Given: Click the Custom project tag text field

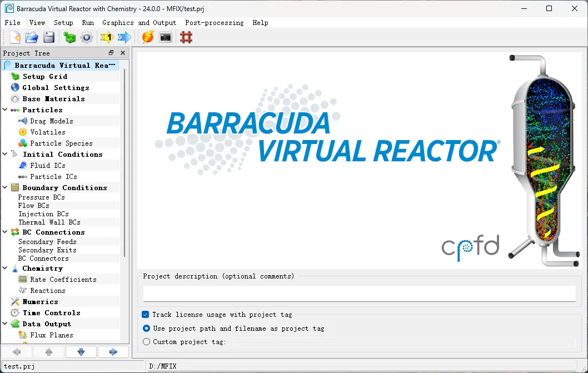Looking at the screenshot, I should coord(404,341).
